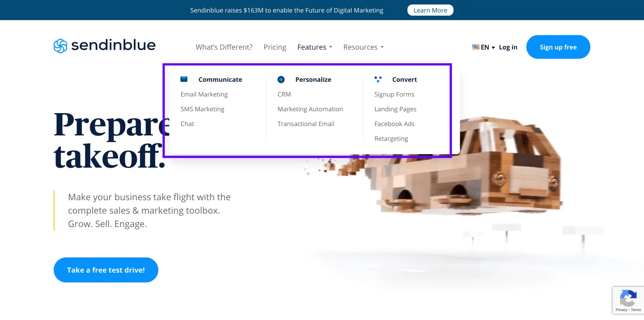
Task: Click the reCAPTCHA badge icon
Action: pos(628,298)
